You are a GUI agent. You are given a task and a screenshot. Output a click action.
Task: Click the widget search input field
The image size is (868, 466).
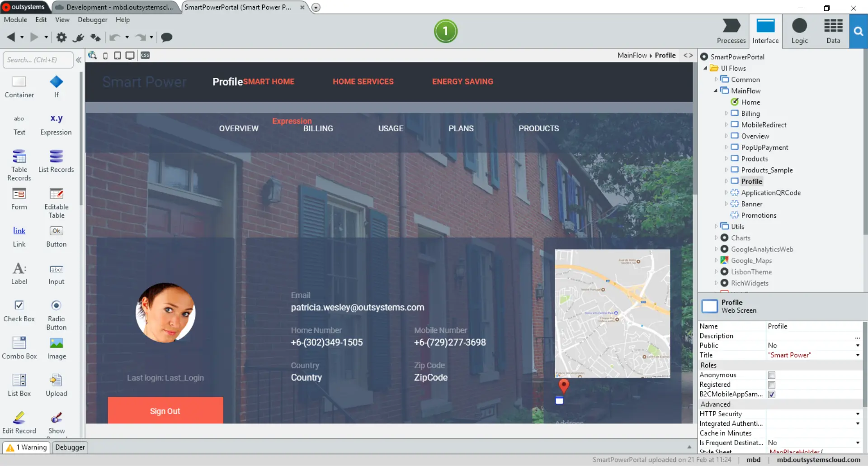click(38, 60)
